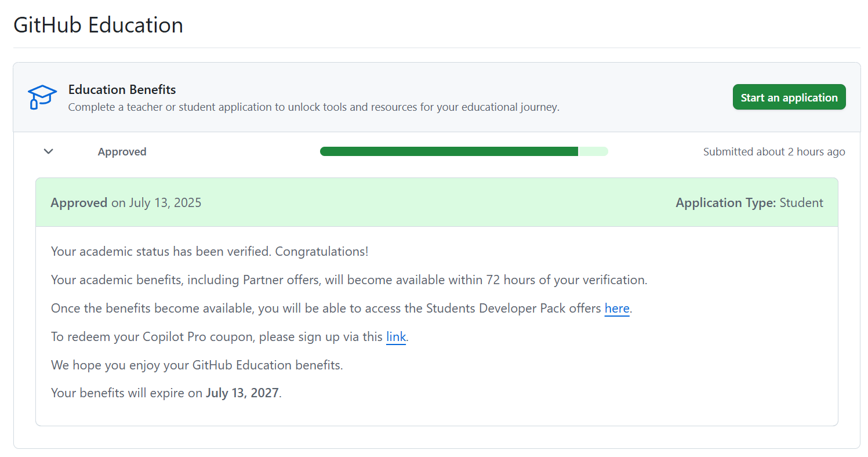This screenshot has height=457, width=868.
Task: Click 'We hope you enjoy' benefits message
Action: pyautogui.click(x=197, y=365)
